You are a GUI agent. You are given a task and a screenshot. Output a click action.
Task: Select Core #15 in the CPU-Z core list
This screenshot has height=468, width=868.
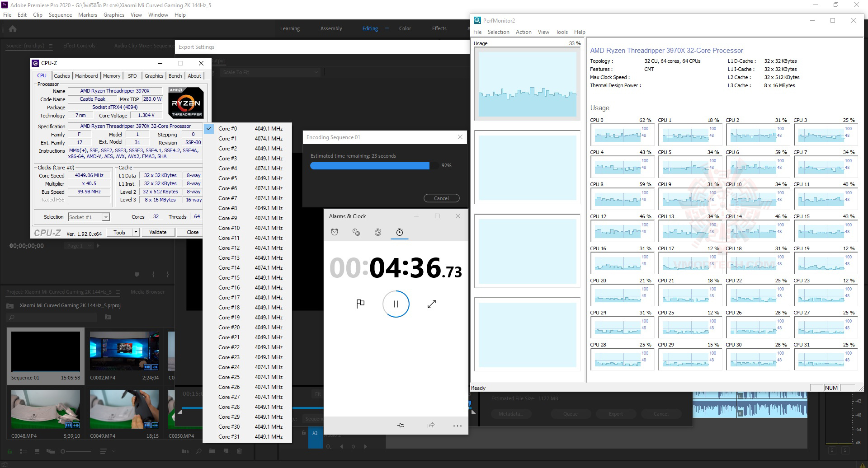[247, 278]
